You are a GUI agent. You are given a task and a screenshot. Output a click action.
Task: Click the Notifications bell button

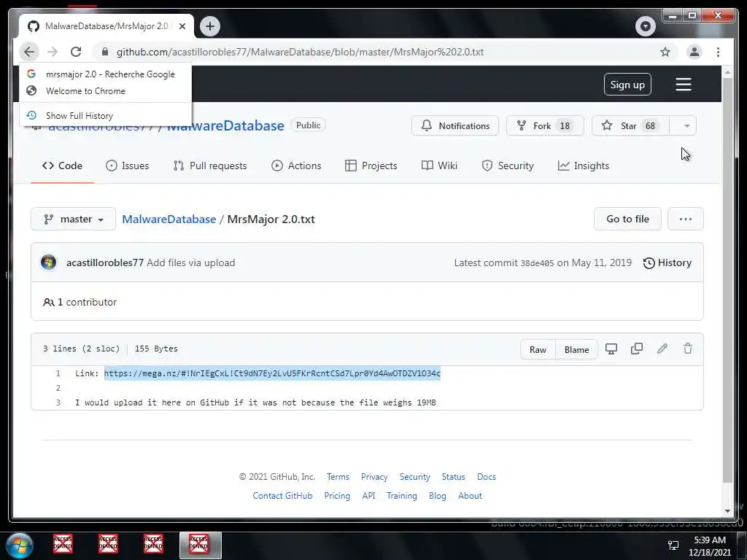click(x=455, y=125)
